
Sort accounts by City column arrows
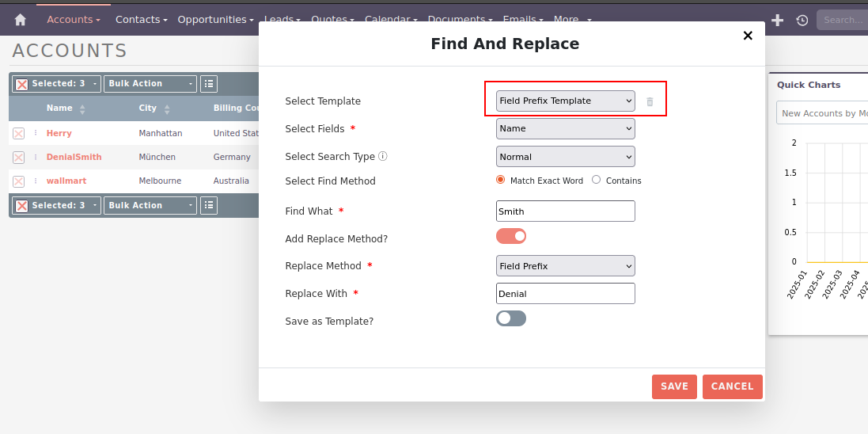167,108
